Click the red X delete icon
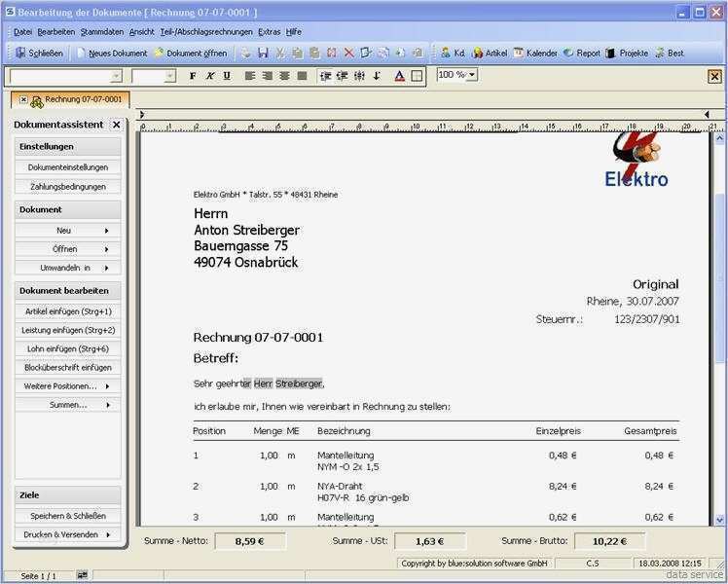The image size is (728, 584). (x=349, y=53)
